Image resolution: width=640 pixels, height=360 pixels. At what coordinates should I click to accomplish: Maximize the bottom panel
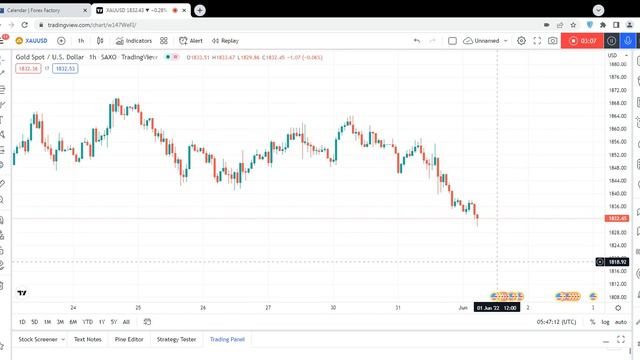coord(621,339)
